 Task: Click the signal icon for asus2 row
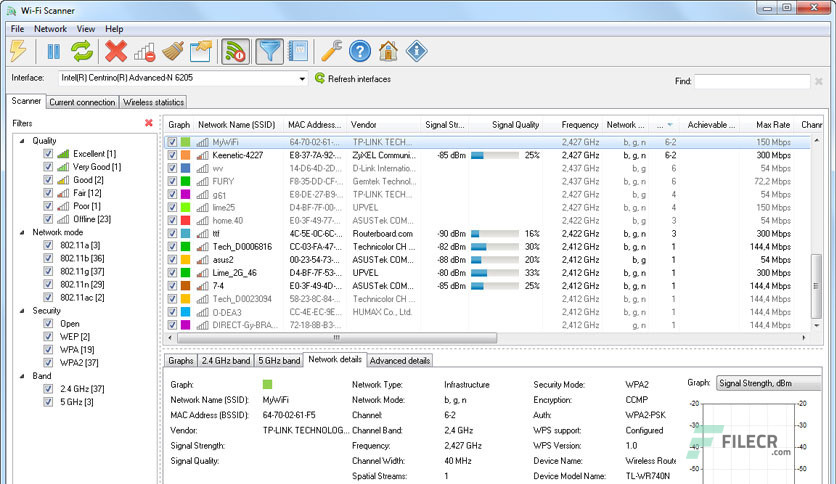(202, 260)
